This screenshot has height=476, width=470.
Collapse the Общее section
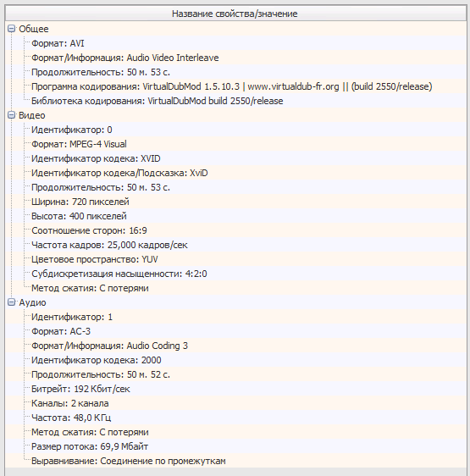point(11,29)
